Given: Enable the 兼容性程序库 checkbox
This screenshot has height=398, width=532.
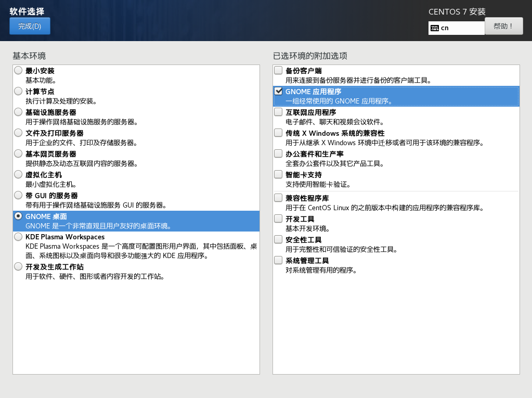Looking at the screenshot, I should coord(278,198).
